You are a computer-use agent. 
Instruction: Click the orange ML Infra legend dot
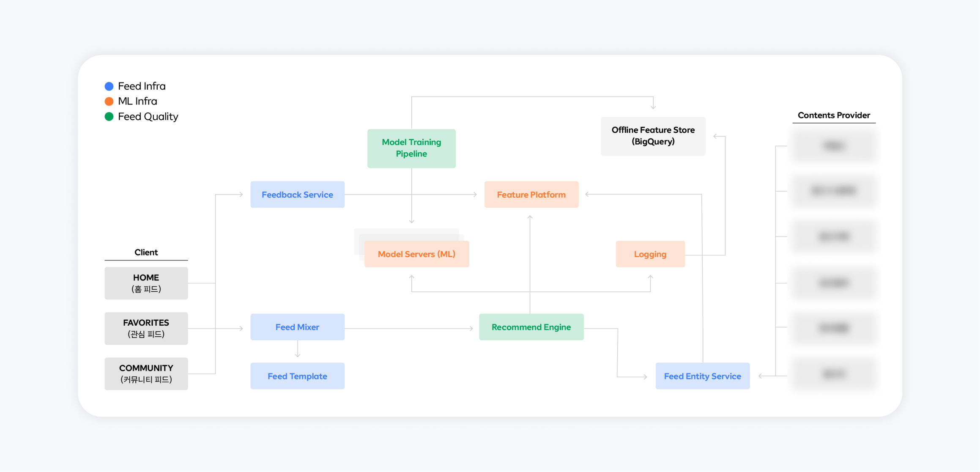click(109, 102)
